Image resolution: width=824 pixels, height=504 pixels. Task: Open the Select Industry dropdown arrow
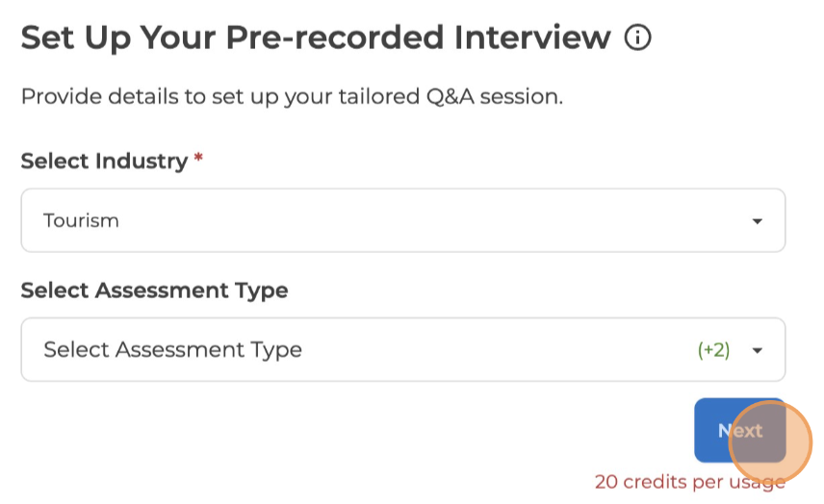tap(757, 221)
